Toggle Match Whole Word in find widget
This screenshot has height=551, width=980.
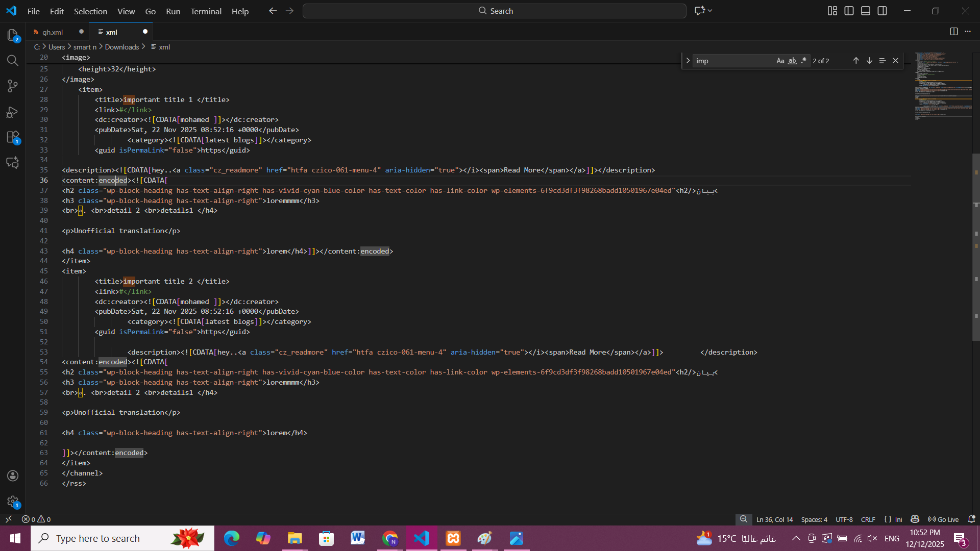792,61
